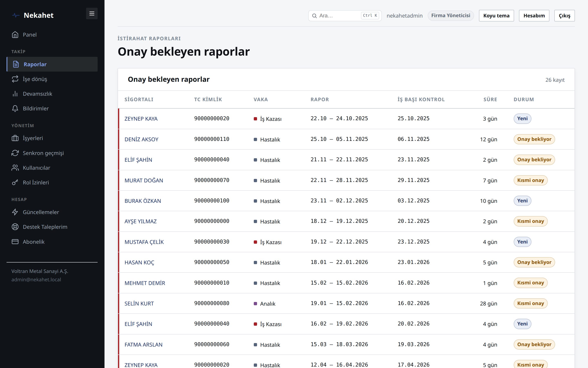Click the İşyerleri briefcase icon
Viewport: 588px width, 368px height.
click(x=15, y=138)
